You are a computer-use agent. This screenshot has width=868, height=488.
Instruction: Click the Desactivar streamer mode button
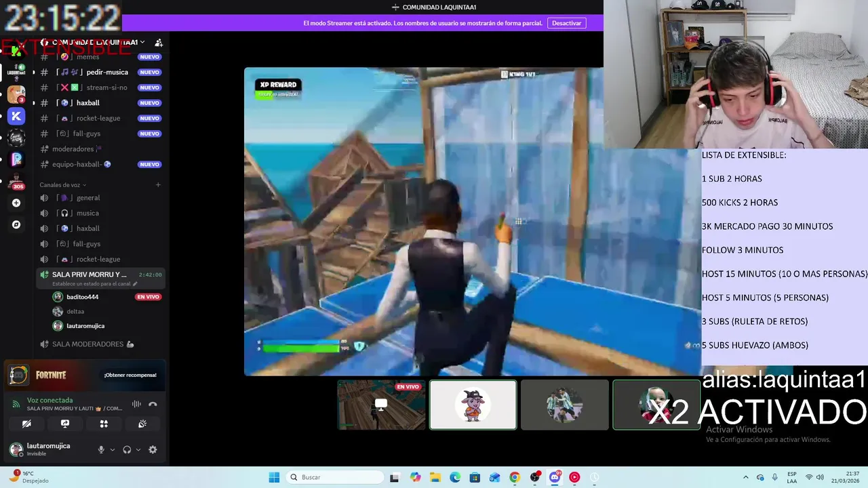tap(566, 23)
